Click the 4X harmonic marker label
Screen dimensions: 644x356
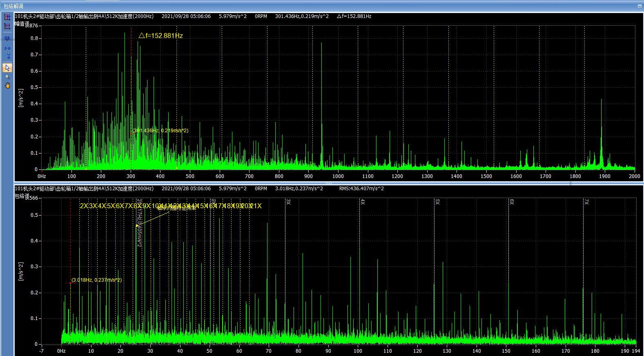(363, 202)
